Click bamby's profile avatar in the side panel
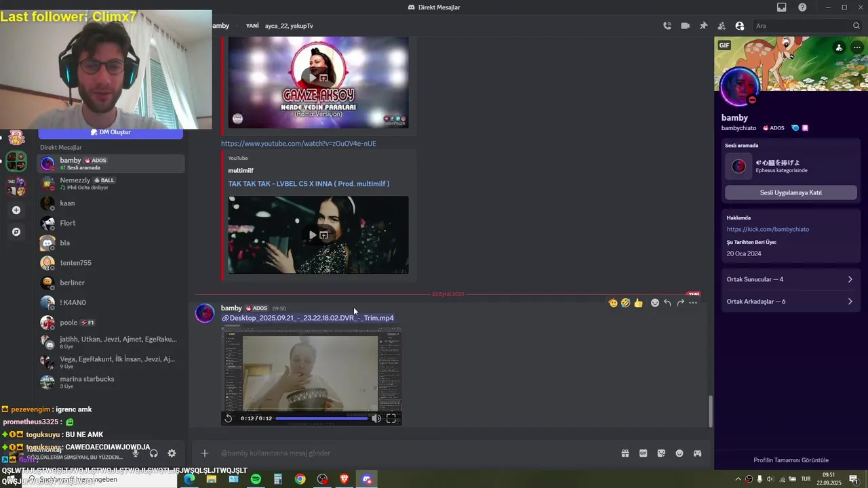The image size is (868, 488). click(740, 87)
